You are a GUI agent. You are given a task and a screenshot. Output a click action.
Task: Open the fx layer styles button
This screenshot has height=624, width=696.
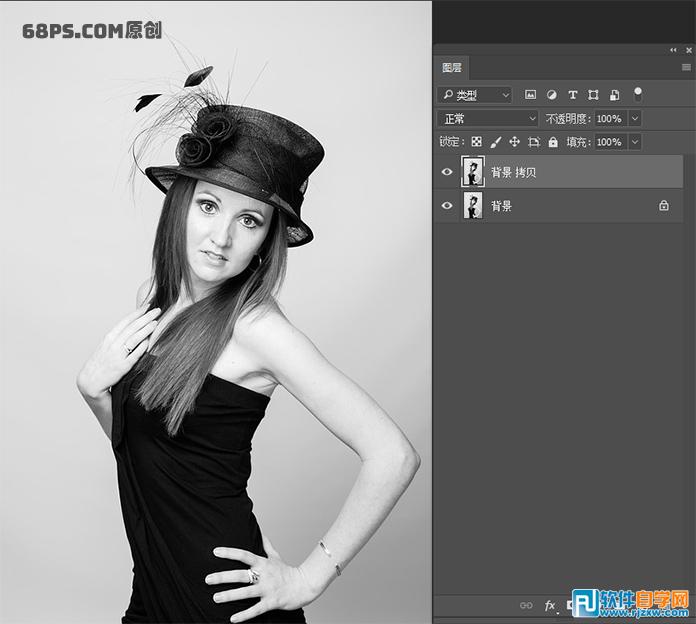[x=550, y=605]
